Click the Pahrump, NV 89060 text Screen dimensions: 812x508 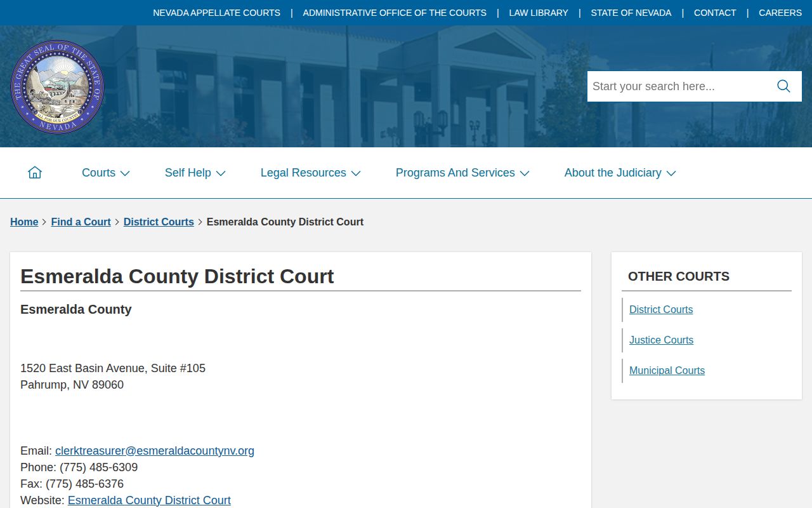pos(72,385)
